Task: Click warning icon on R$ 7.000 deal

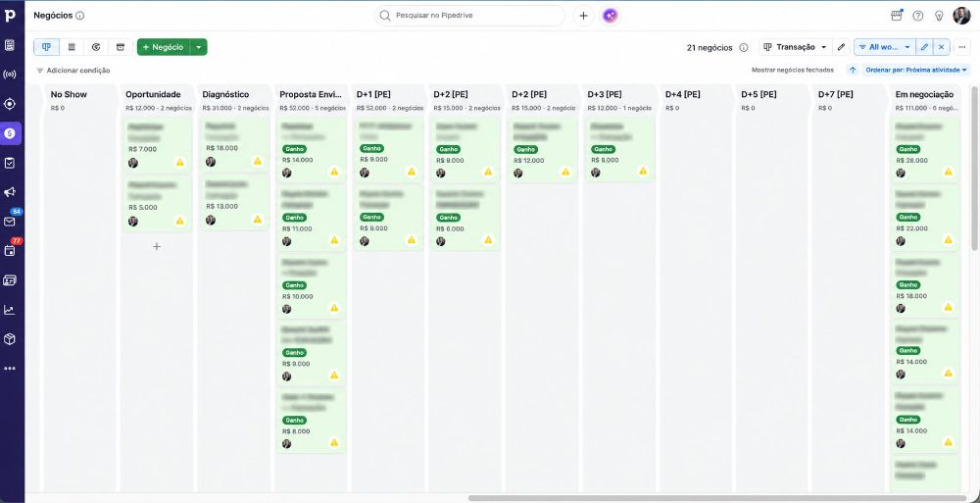Action: [180, 163]
